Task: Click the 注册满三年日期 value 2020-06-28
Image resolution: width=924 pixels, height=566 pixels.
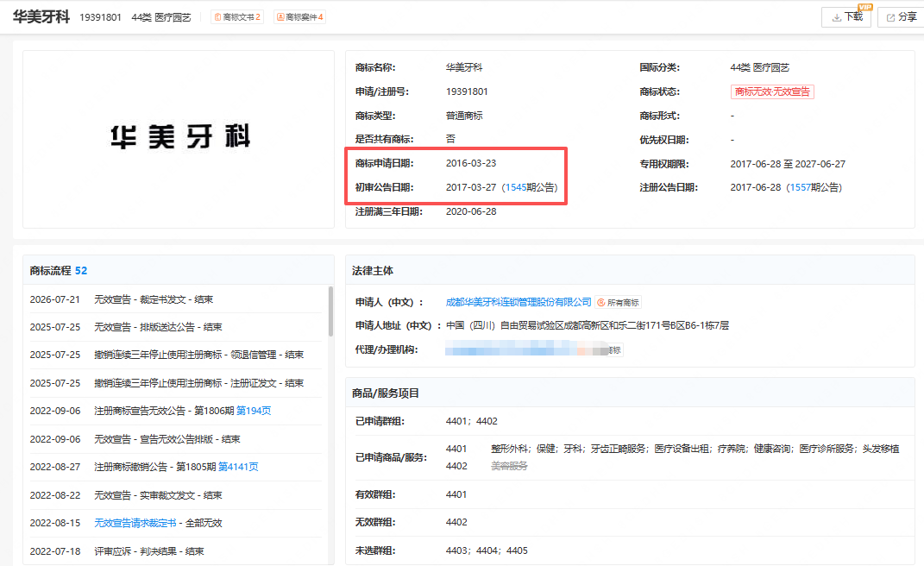Action: (x=471, y=211)
